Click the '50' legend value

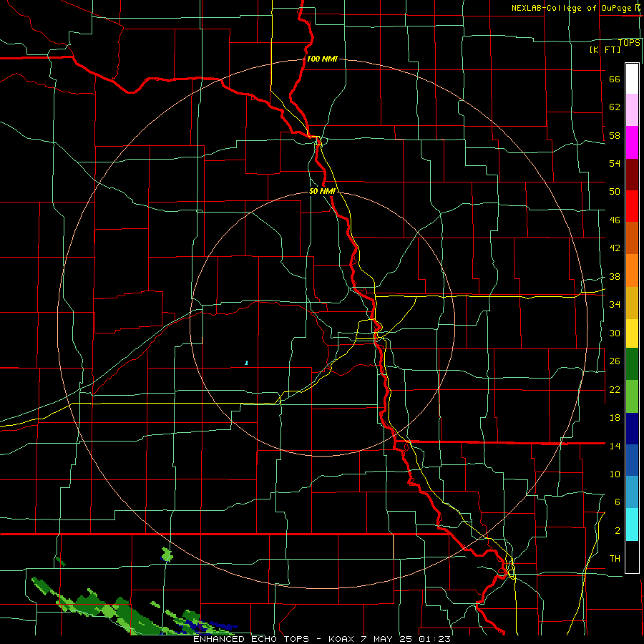(615, 192)
